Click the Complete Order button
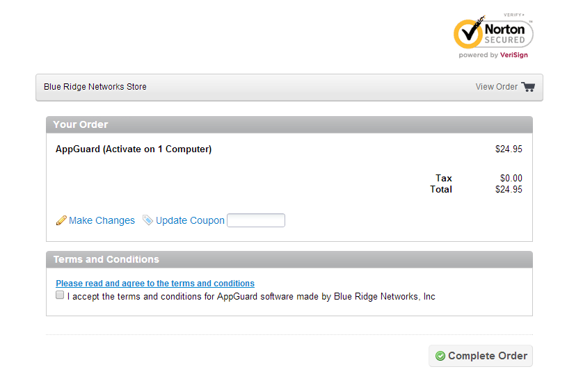 481,356
